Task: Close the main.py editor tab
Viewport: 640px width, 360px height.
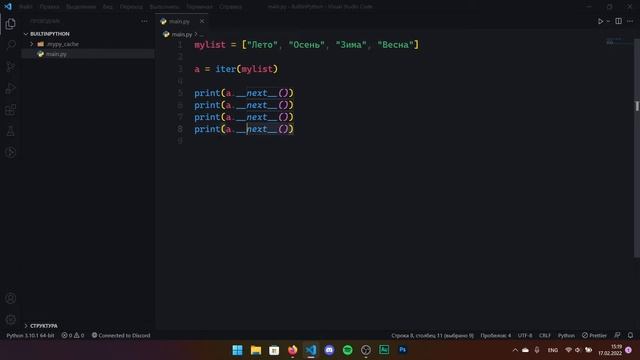Action: pos(202,21)
